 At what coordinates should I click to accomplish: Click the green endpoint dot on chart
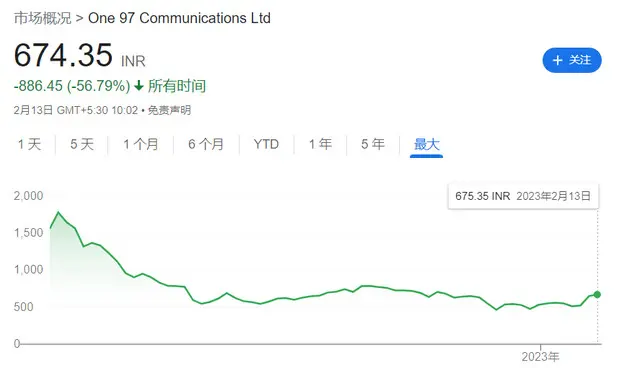click(597, 295)
